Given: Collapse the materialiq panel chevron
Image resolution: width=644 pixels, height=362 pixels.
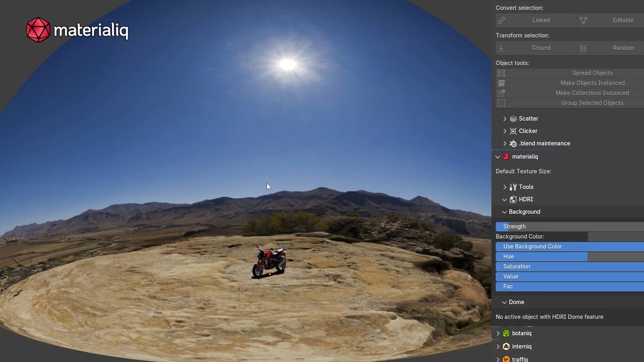Looking at the screenshot, I should coord(497,157).
